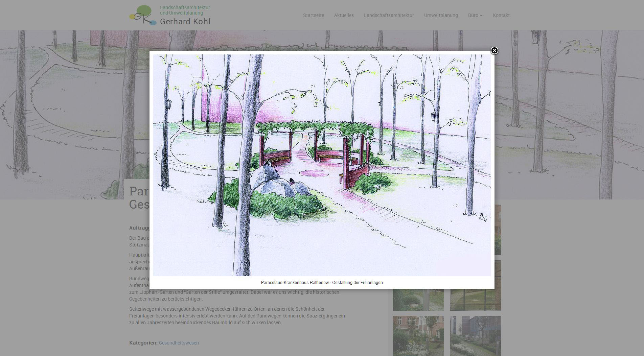Open the thumbnail partly hidden below the lightbox
Image resolution: width=644 pixels, height=356 pixels.
[x=418, y=300]
